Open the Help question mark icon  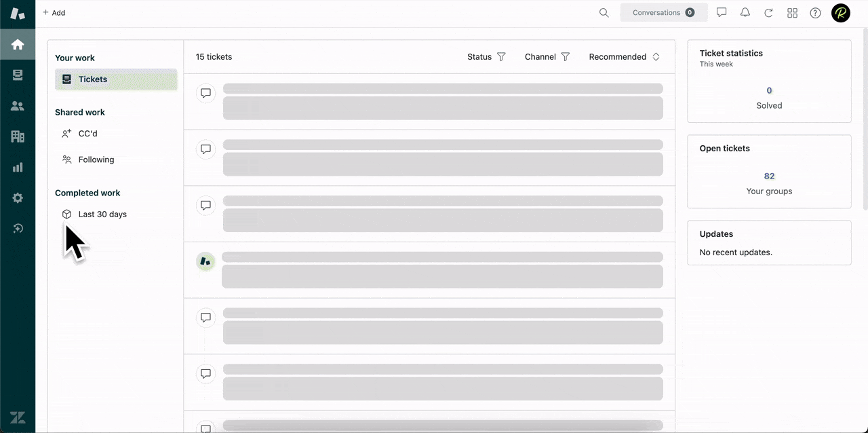click(816, 13)
